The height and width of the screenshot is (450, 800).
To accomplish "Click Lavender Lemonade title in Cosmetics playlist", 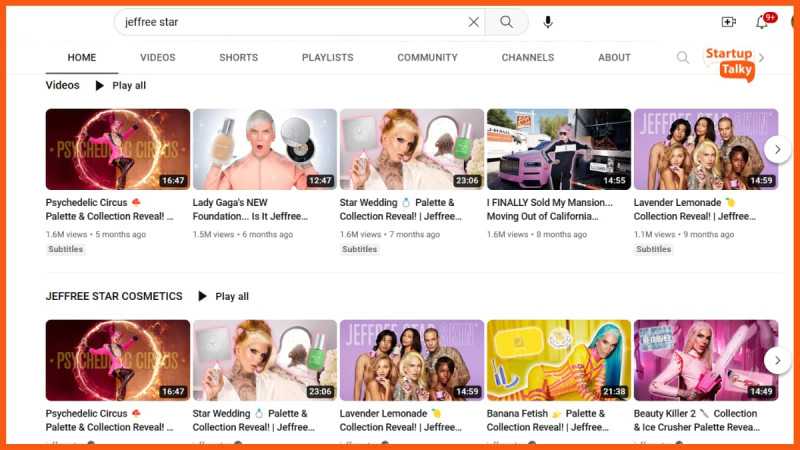I will tap(401, 420).
